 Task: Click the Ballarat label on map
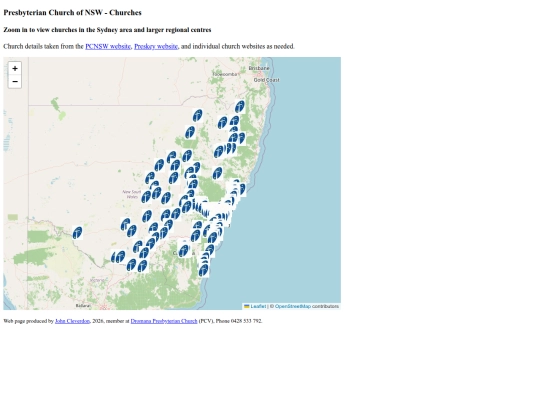point(83,305)
